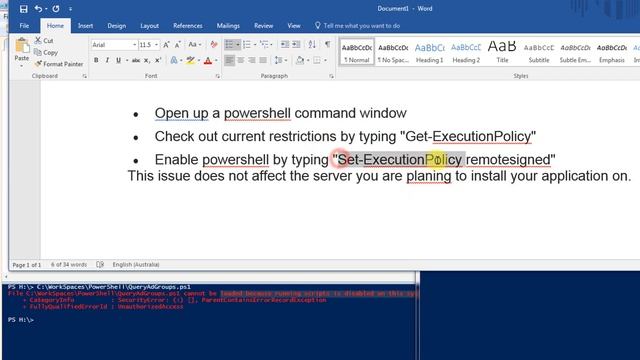This screenshot has height=360, width=640.
Task: Apply the Subtitle style
Action: tap(539, 52)
